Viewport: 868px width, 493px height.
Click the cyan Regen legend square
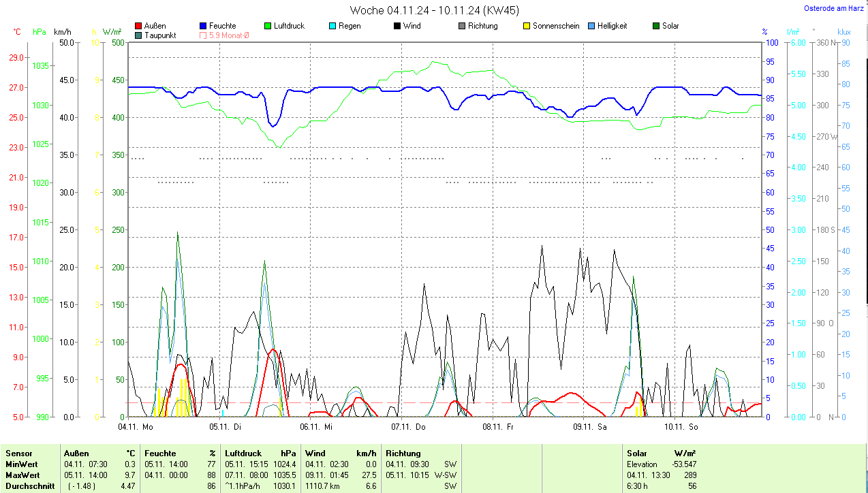(x=332, y=27)
